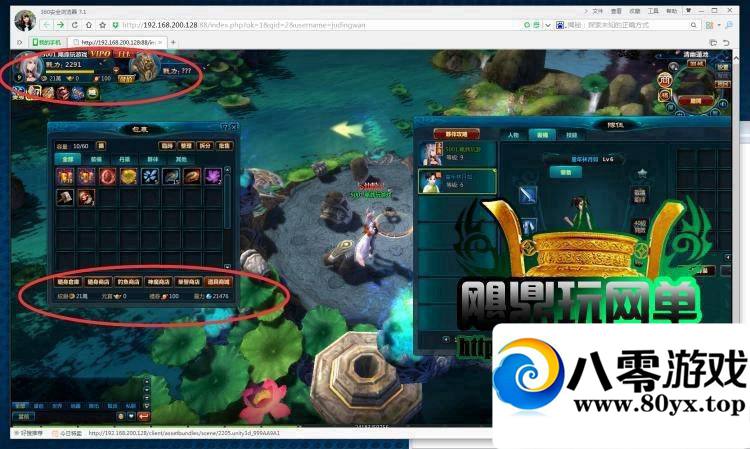Select the first team member row, level 9
Image resolution: width=750 pixels, height=449 pixels.
pyautogui.click(x=457, y=153)
